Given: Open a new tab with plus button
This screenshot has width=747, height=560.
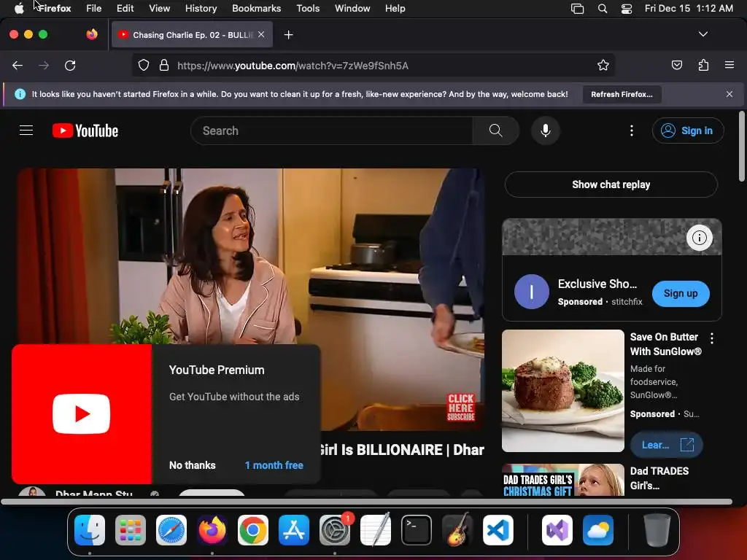Looking at the screenshot, I should pyautogui.click(x=288, y=35).
